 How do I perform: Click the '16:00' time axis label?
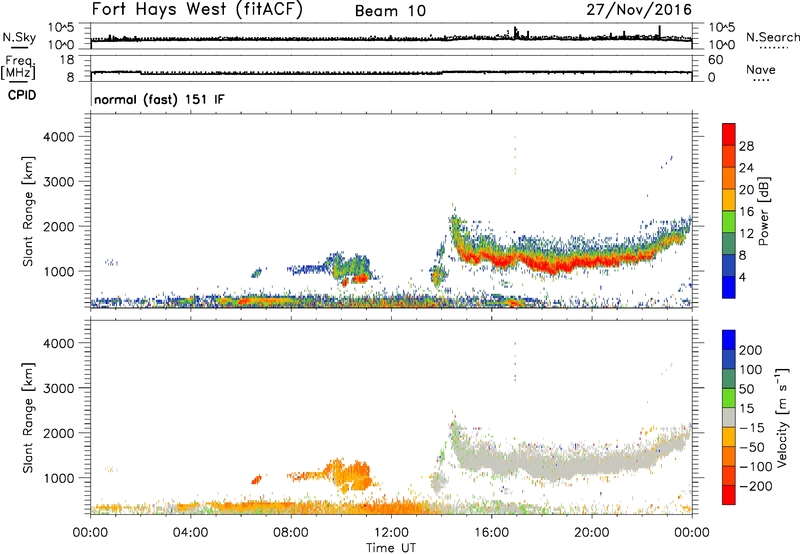pos(491,533)
